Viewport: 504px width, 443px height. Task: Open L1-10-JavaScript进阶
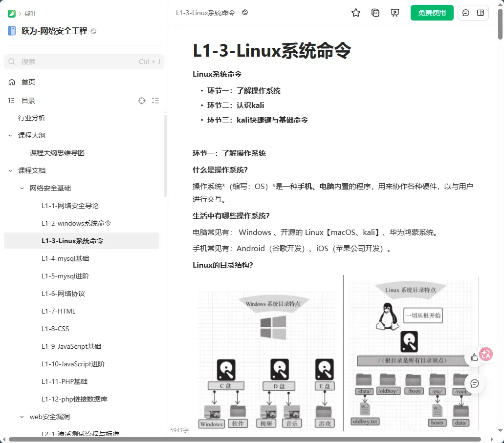point(73,364)
